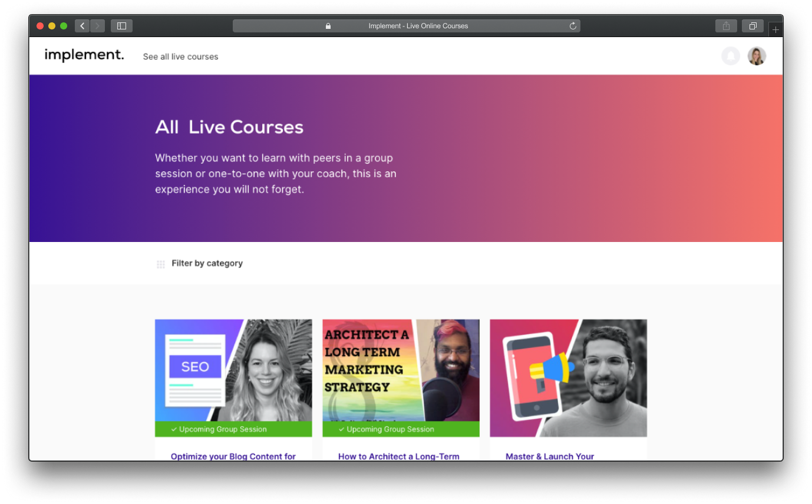Click the Safari share icon
812x504 pixels.
(726, 26)
